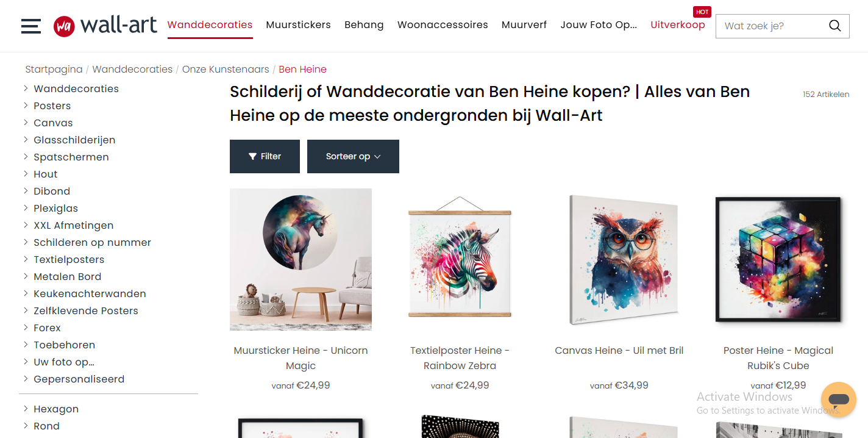
Task: Open the Sorteer op dropdown
Action: (x=353, y=156)
